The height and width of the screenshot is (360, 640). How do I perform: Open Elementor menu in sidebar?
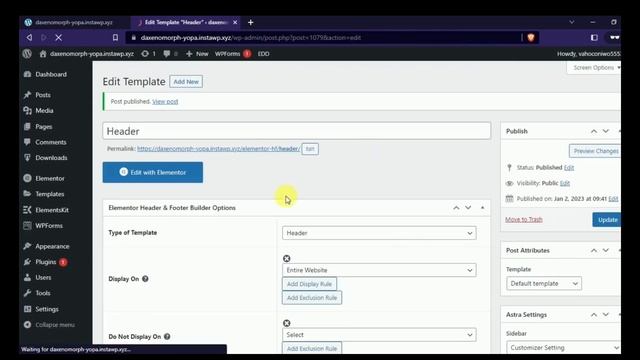pos(49,178)
